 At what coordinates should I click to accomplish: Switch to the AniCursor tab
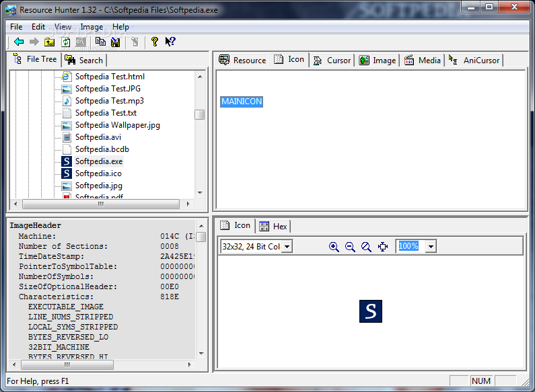(474, 61)
